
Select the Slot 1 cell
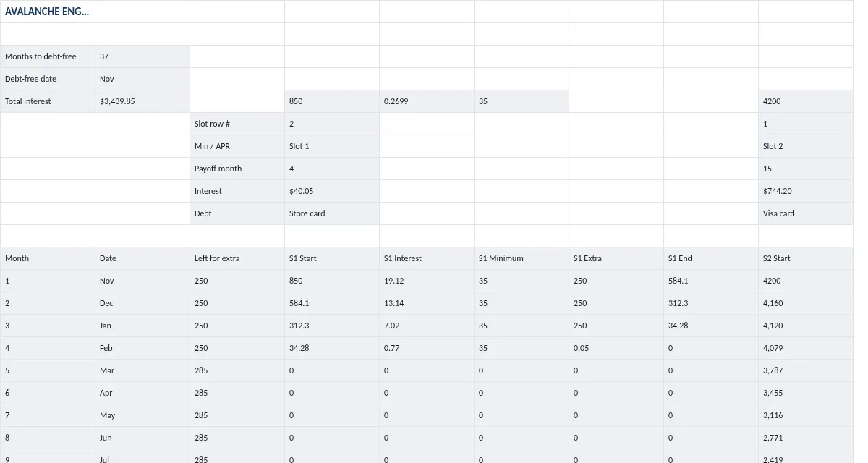332,146
